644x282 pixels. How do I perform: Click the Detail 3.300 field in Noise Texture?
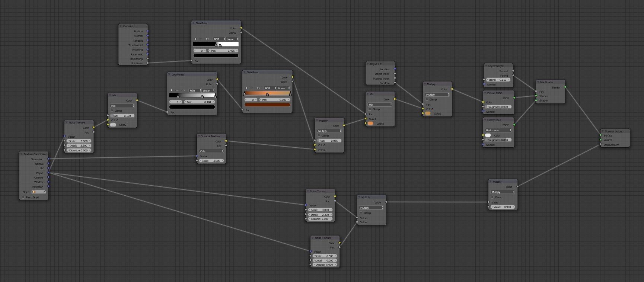pyautogui.click(x=79, y=145)
